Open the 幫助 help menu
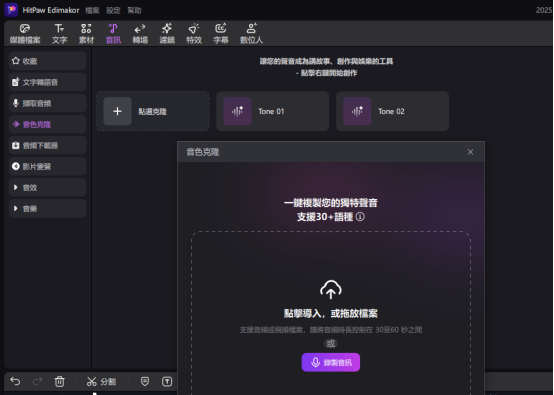 tap(134, 11)
